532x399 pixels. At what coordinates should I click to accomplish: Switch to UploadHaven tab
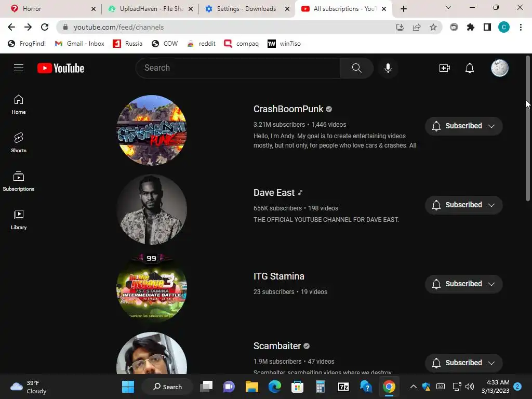(x=149, y=9)
